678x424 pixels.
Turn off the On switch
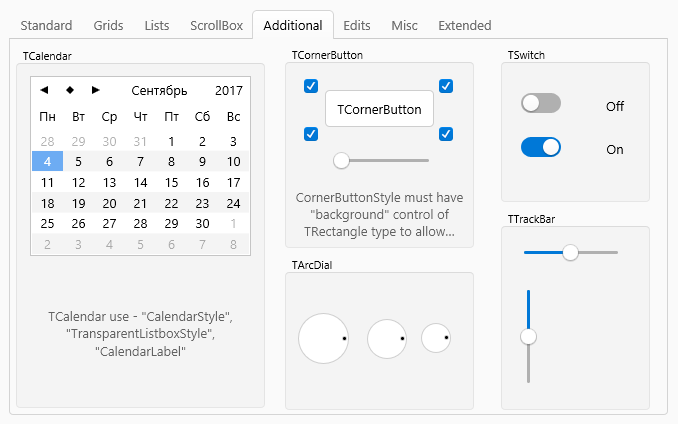(x=541, y=147)
